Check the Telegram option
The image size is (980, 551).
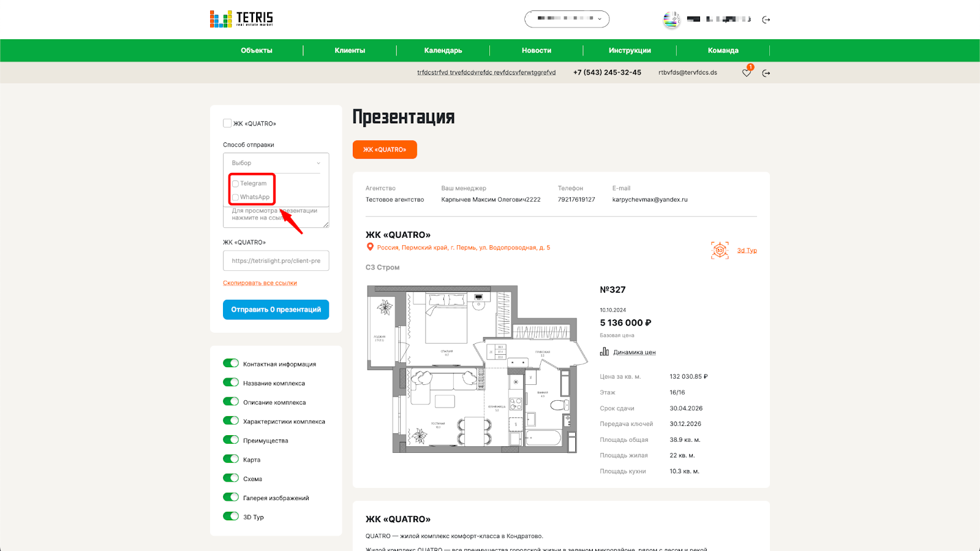[235, 184]
